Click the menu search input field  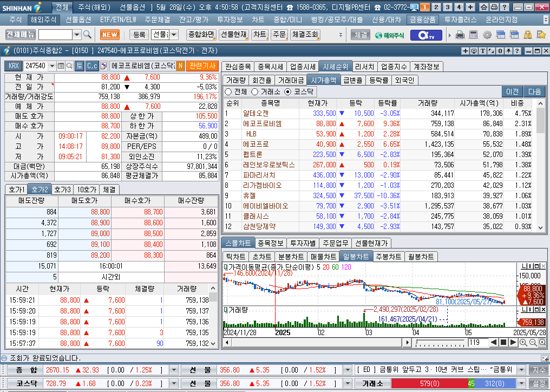click(x=55, y=35)
